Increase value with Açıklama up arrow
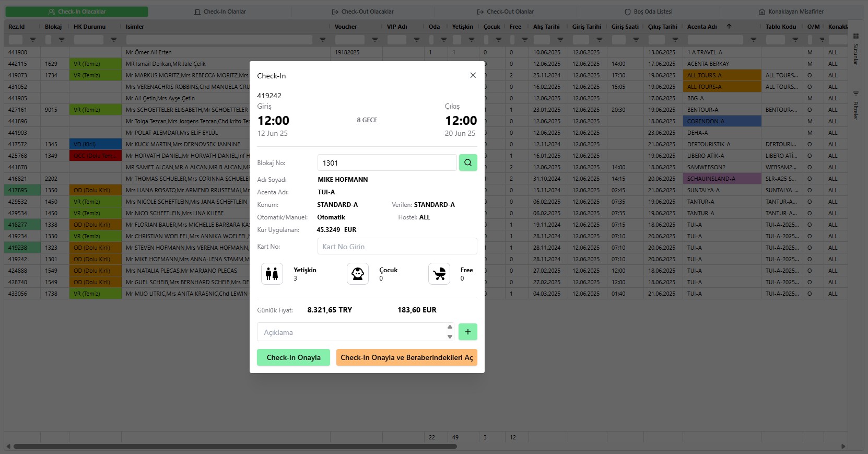Image resolution: width=868 pixels, height=454 pixels. tap(450, 327)
